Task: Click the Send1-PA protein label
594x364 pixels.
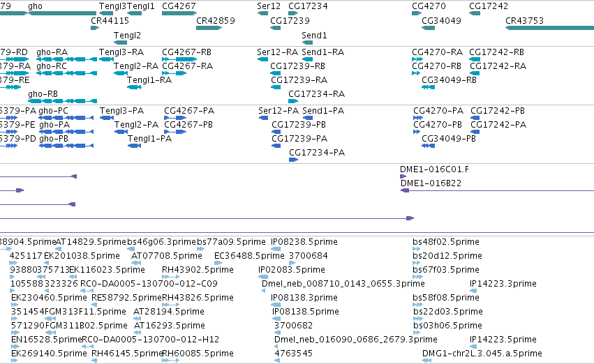Action: click(x=323, y=111)
